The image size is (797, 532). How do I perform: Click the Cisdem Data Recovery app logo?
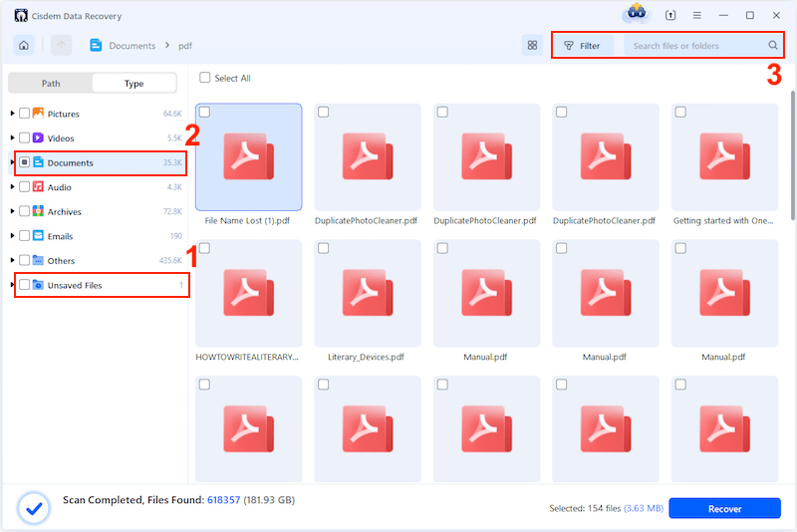[21, 16]
